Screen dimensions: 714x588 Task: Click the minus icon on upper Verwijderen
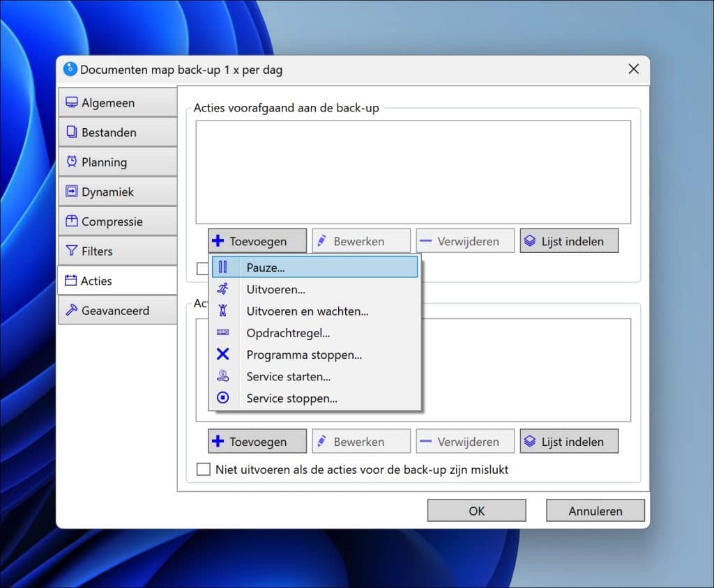click(x=425, y=241)
